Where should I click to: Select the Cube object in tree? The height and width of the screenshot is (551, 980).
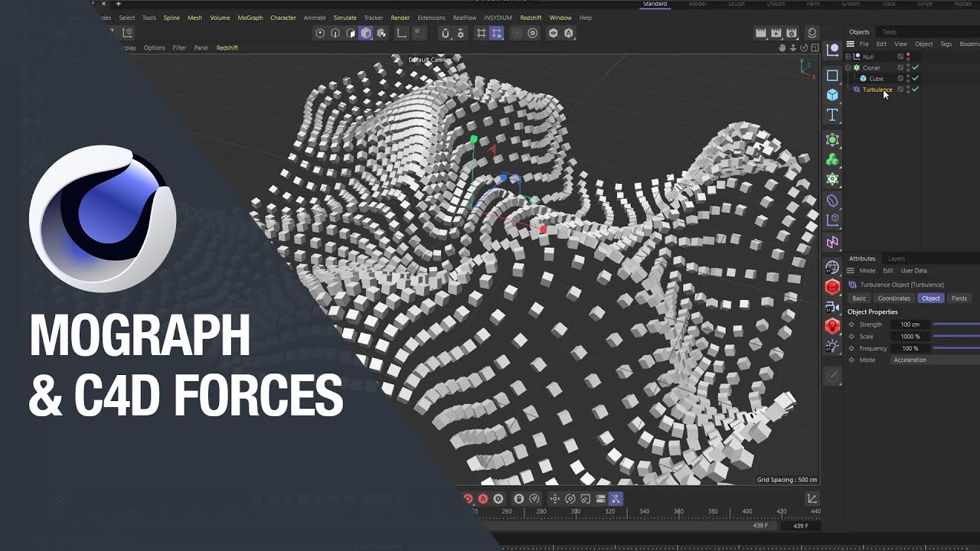[876, 78]
